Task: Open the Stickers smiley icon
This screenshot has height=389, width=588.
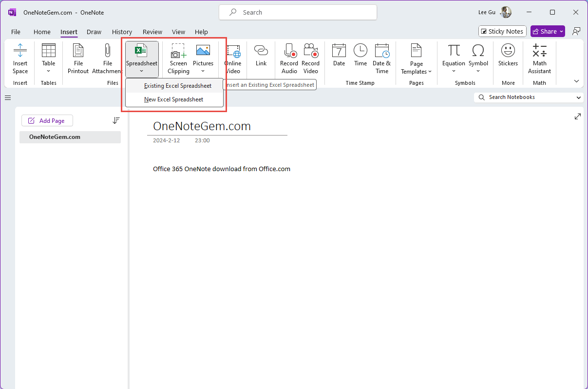Action: (508, 50)
